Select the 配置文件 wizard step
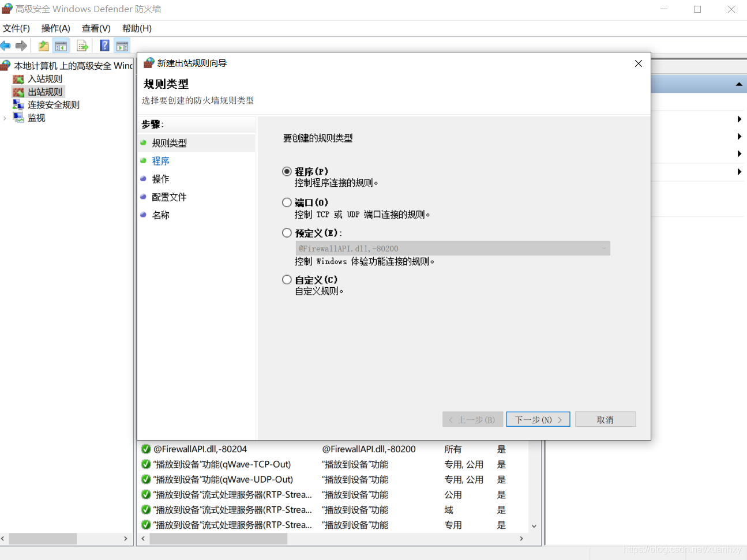Image resolution: width=747 pixels, height=560 pixels. click(169, 197)
